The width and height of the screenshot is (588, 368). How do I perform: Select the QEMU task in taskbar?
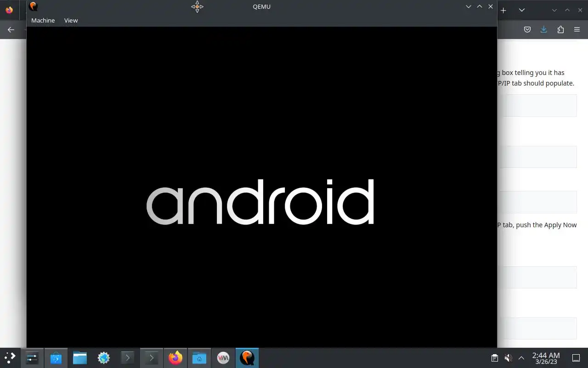tap(247, 357)
